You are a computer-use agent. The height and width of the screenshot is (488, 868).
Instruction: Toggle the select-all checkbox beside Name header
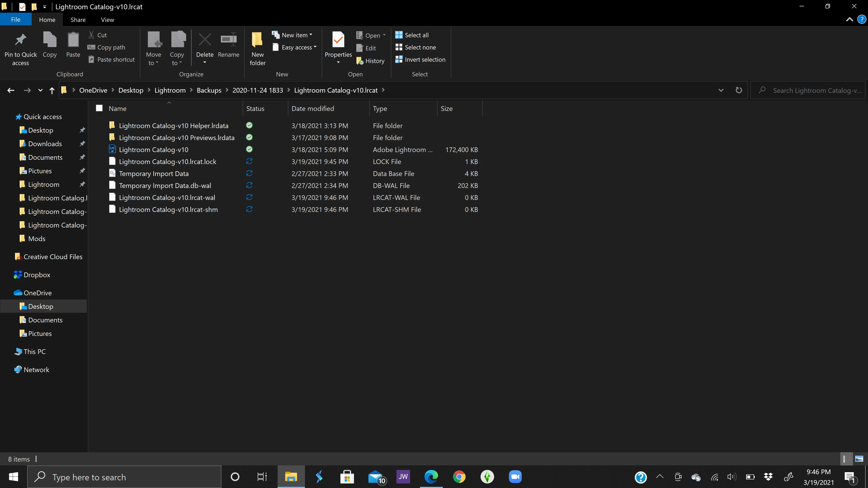(99, 108)
